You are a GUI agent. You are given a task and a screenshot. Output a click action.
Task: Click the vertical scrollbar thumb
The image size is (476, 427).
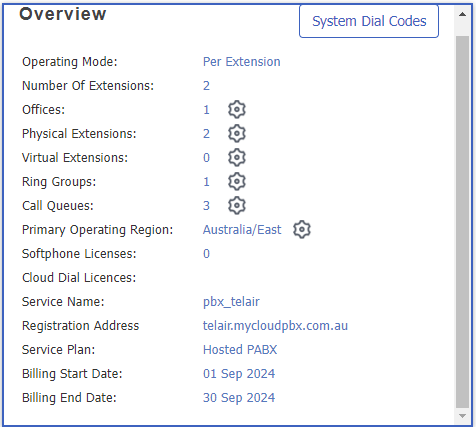click(x=462, y=222)
